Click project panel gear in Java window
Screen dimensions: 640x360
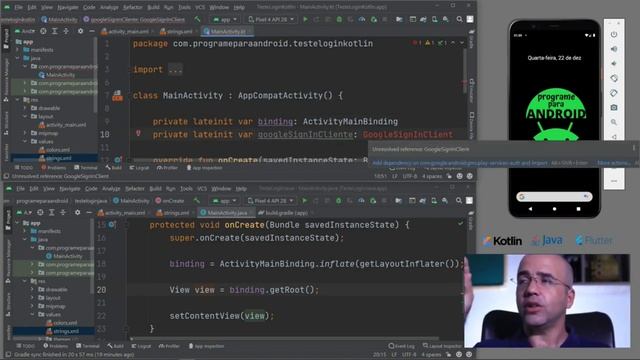78,213
